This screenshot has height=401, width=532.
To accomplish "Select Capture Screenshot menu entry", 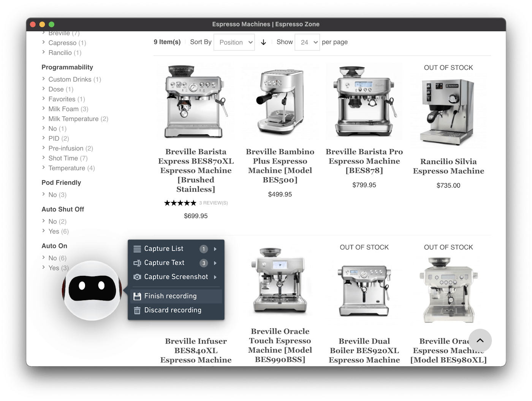I will point(176,277).
